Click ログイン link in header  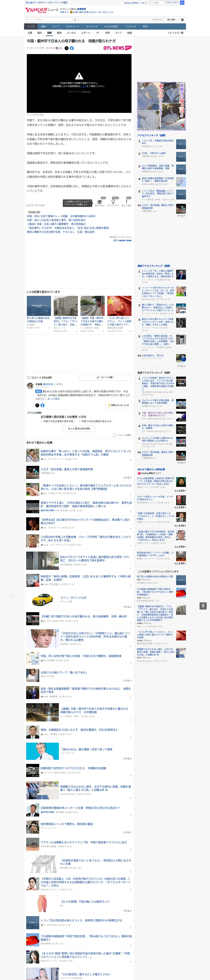(64, 12)
